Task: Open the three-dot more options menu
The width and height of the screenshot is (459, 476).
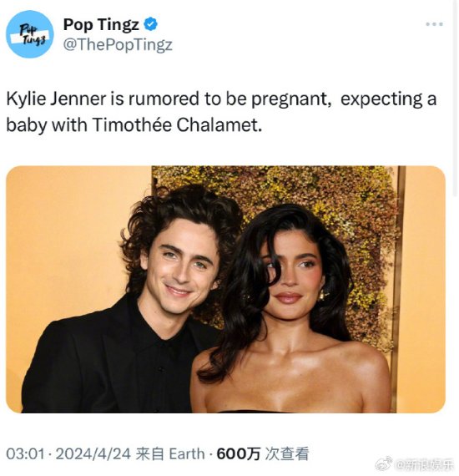Action: pos(434,24)
